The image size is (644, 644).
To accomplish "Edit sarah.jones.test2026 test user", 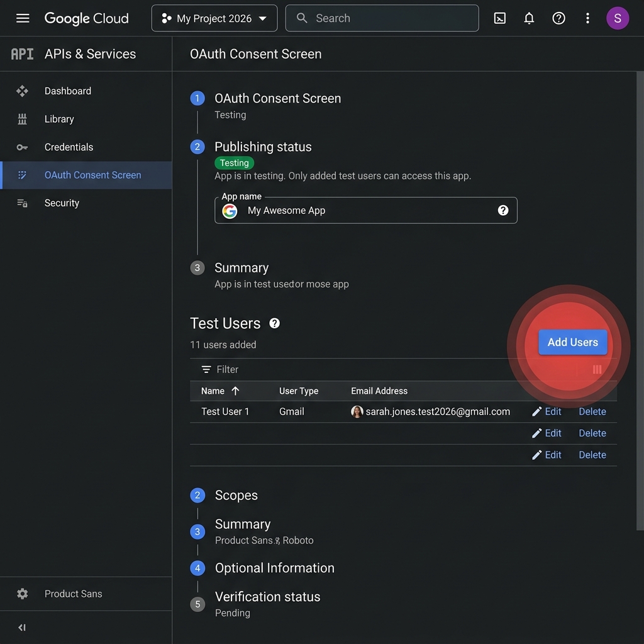I will (x=547, y=412).
